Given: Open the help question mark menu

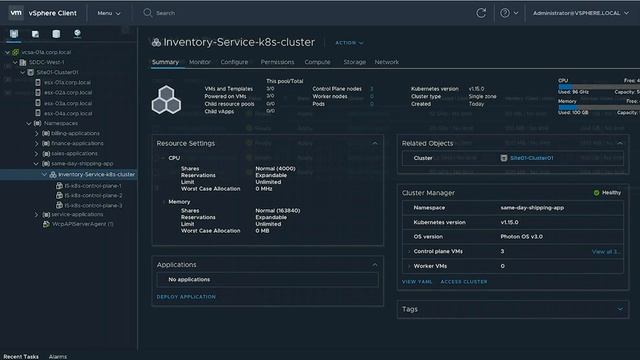Looking at the screenshot, I should [509, 13].
